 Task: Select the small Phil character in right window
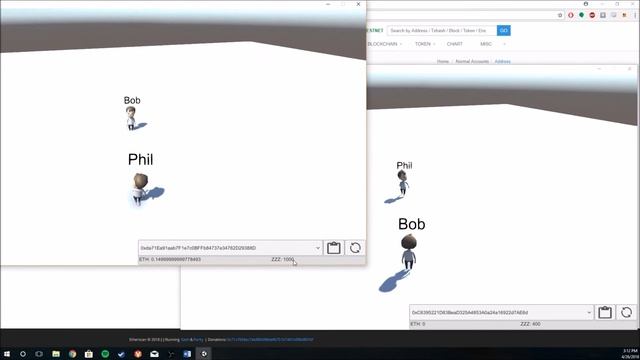coord(403,183)
